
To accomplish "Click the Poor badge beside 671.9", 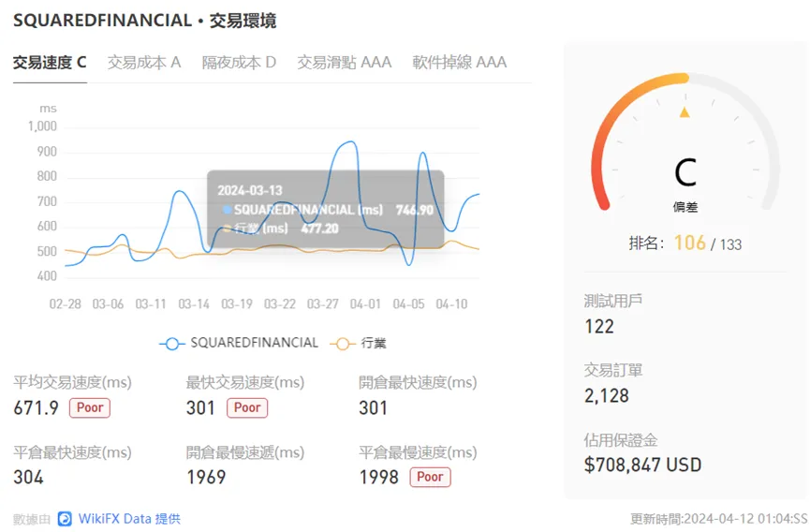I will [x=90, y=407].
